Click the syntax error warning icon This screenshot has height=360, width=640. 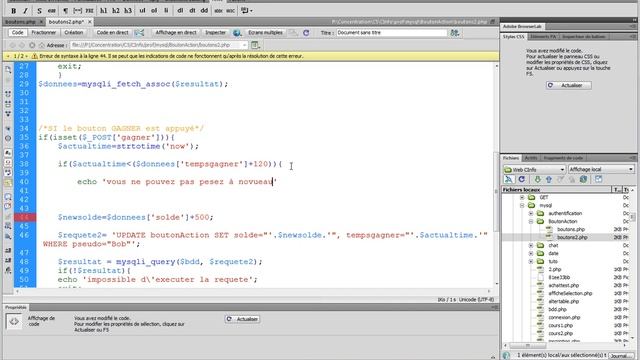click(x=35, y=56)
